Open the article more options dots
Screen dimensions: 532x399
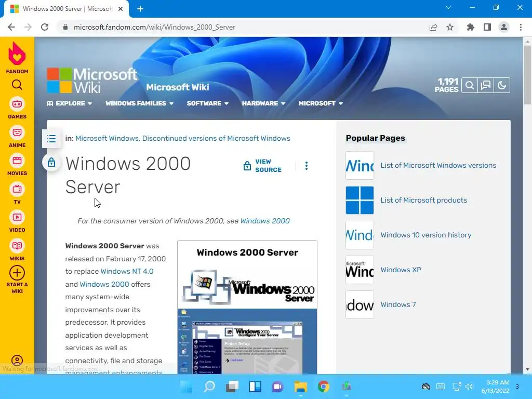307,166
